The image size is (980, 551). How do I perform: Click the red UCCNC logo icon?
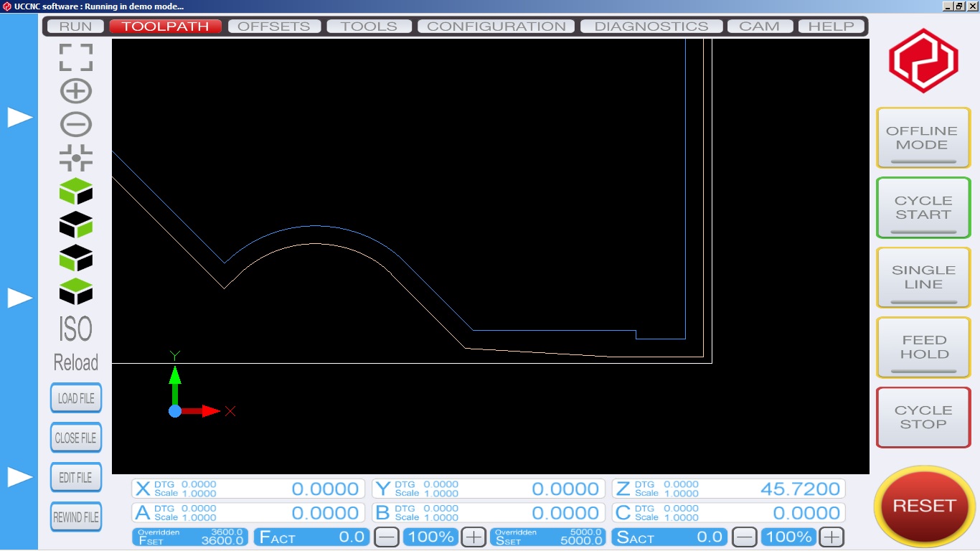tap(923, 60)
